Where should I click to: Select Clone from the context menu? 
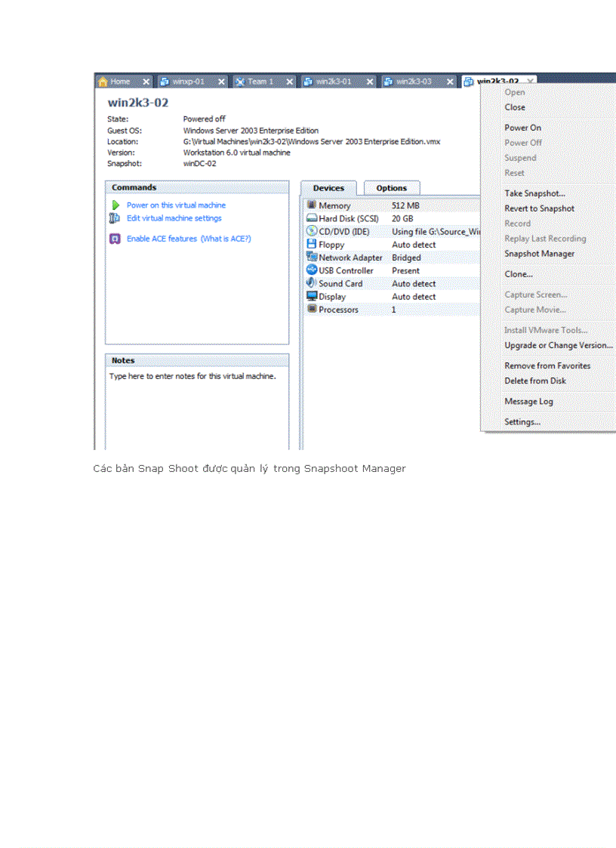click(518, 274)
